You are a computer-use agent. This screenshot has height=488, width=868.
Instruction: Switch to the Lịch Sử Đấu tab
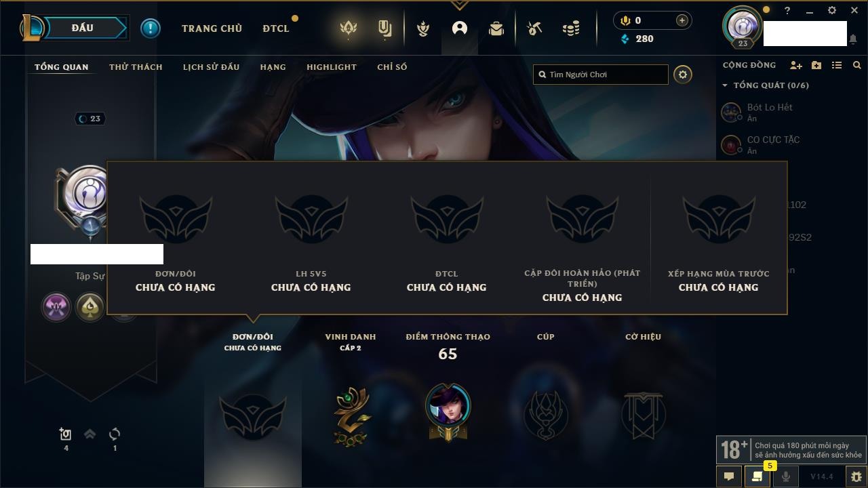211,67
